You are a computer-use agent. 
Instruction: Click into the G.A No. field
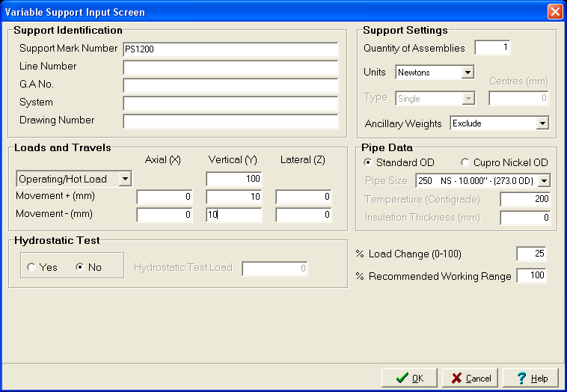(230, 85)
